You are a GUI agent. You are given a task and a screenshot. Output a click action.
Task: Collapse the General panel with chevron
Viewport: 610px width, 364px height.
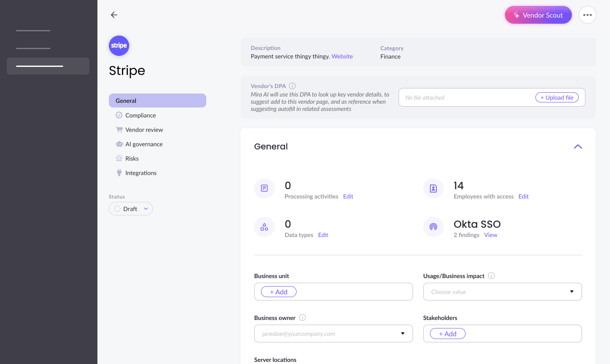(x=578, y=147)
